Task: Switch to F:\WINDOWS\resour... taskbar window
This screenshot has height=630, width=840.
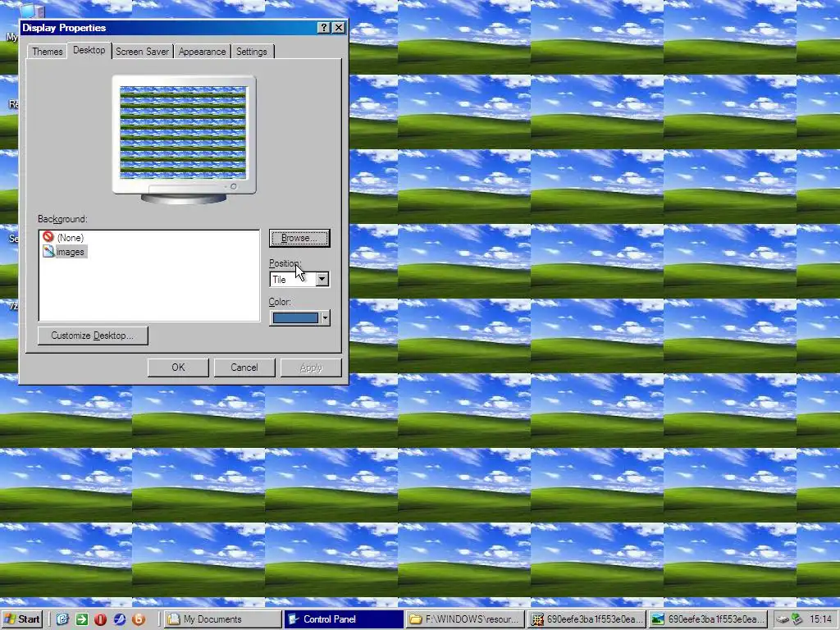Action: [464, 619]
